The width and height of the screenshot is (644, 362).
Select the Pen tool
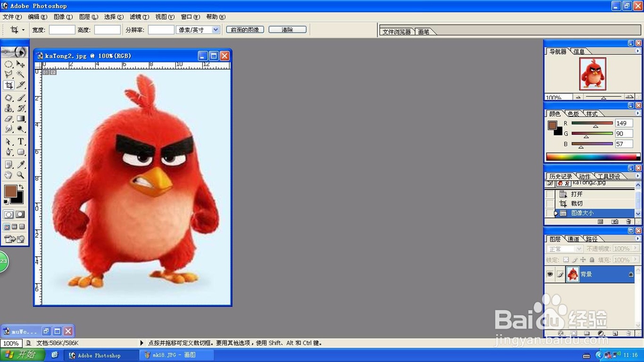8,151
